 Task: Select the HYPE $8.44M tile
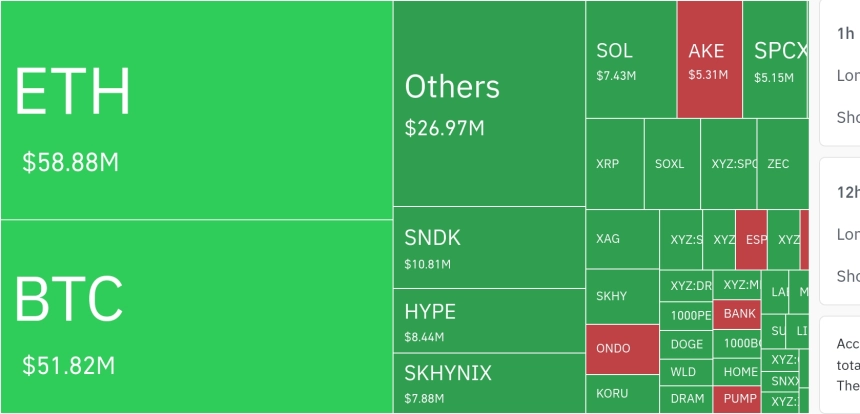pyautogui.click(x=489, y=321)
